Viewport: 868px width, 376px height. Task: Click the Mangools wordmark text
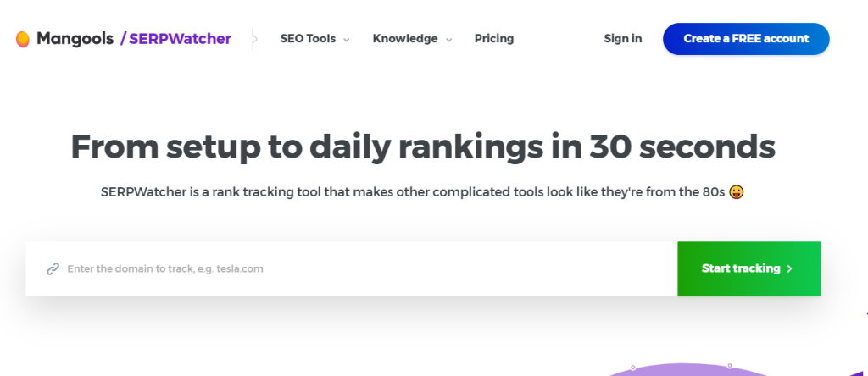pos(75,39)
